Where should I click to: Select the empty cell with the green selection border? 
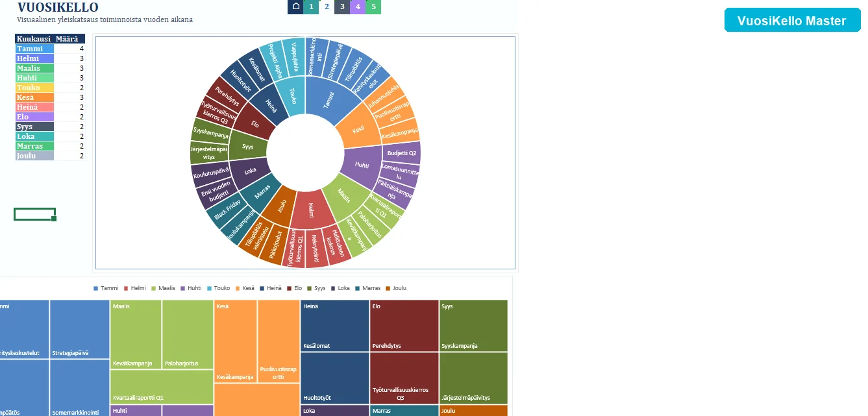(x=34, y=214)
